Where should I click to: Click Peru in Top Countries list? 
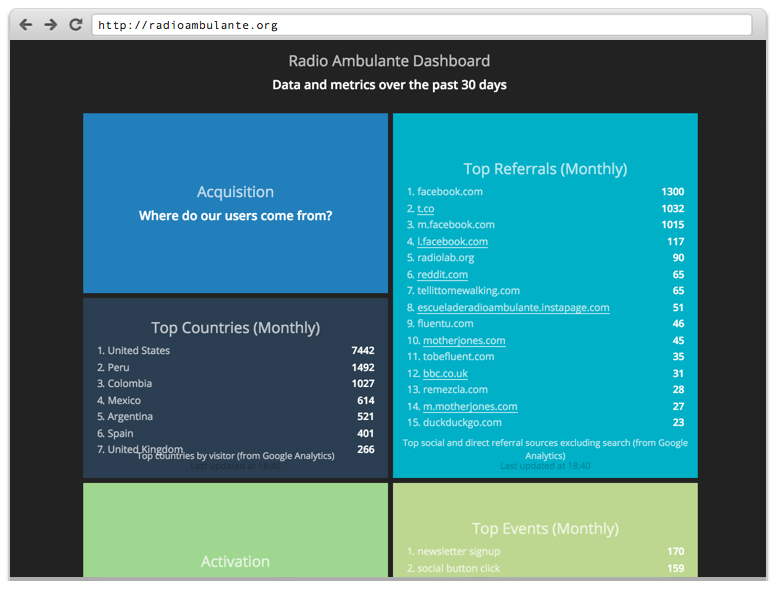(x=118, y=368)
